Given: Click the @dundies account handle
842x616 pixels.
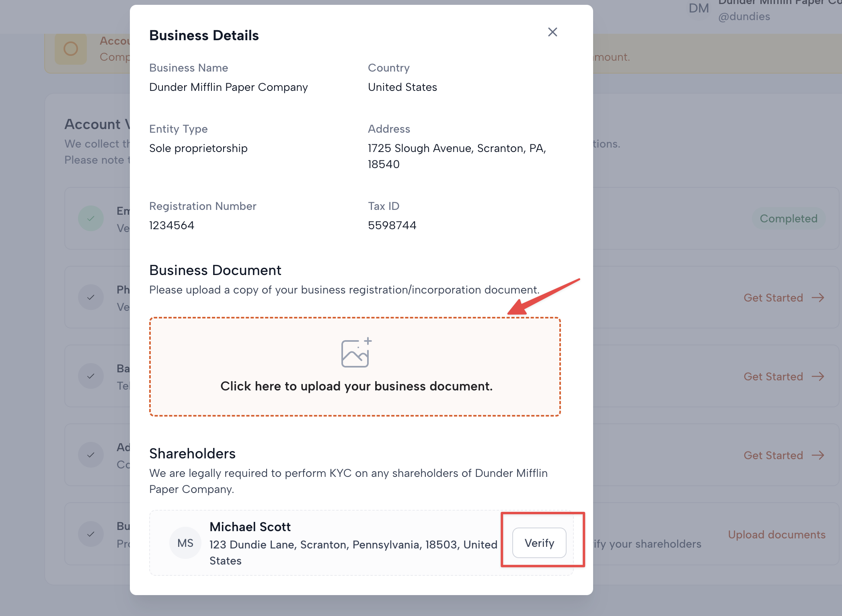Looking at the screenshot, I should 744,16.
